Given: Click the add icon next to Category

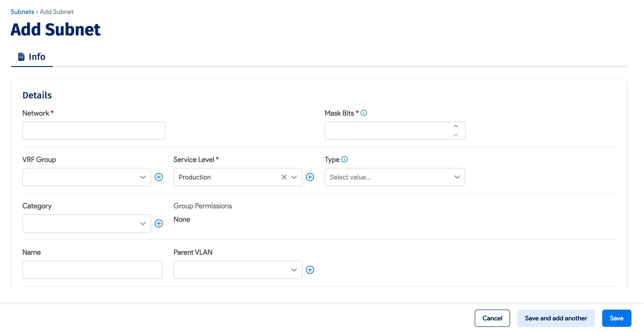Looking at the screenshot, I should [x=159, y=223].
